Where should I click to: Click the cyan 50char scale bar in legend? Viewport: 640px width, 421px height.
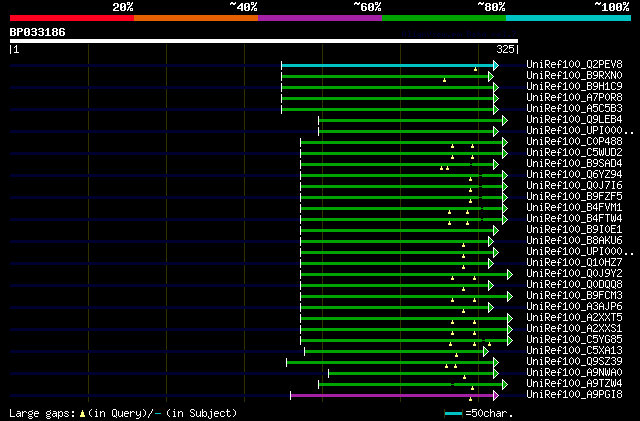coord(453,414)
